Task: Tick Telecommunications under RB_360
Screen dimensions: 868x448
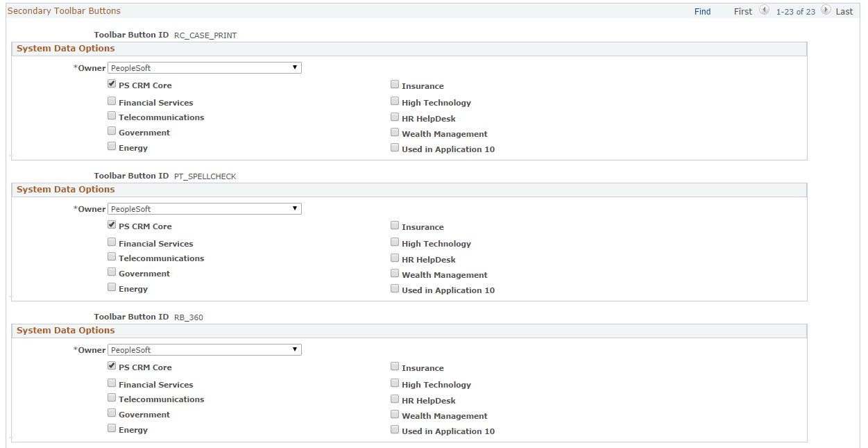Action: [112, 398]
